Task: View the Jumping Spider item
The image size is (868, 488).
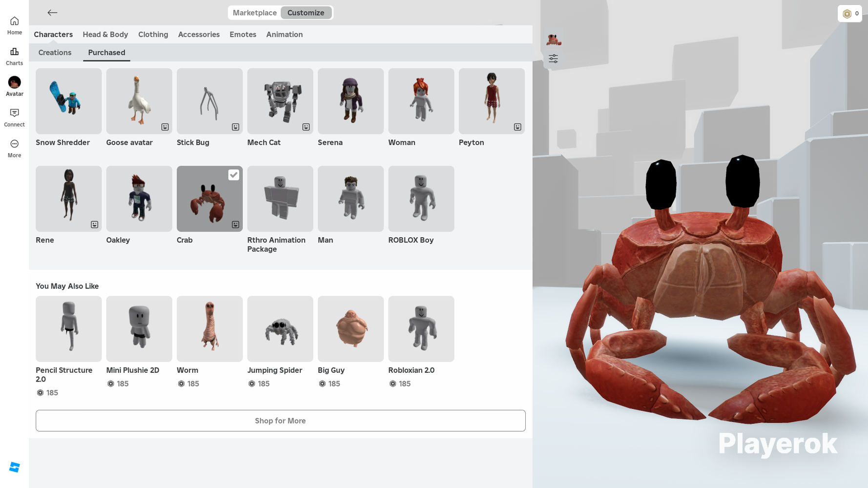Action: 280,329
